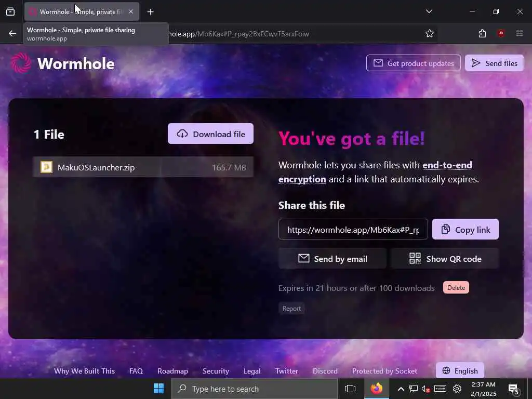
Task: Click the 'You've got a file!' heading
Action: point(352,138)
